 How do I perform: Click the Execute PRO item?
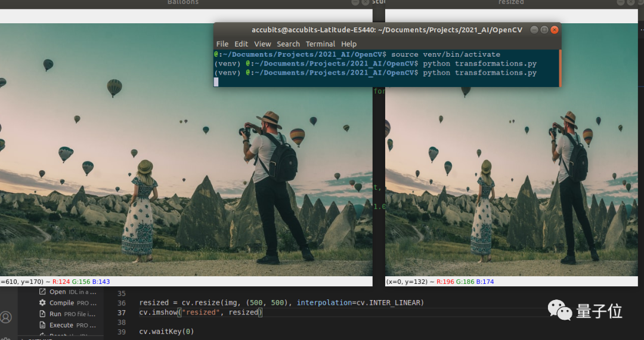(x=68, y=325)
